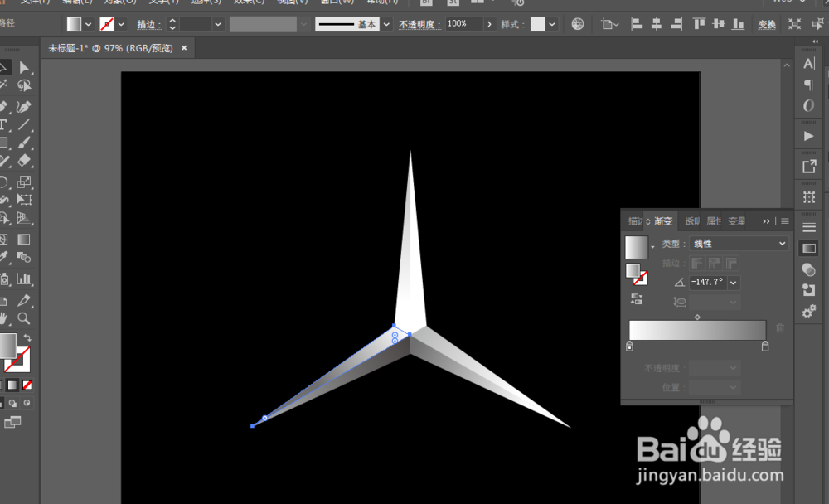Select the Perspective Grid tool
This screenshot has height=504, width=829.
pyautogui.click(x=24, y=218)
